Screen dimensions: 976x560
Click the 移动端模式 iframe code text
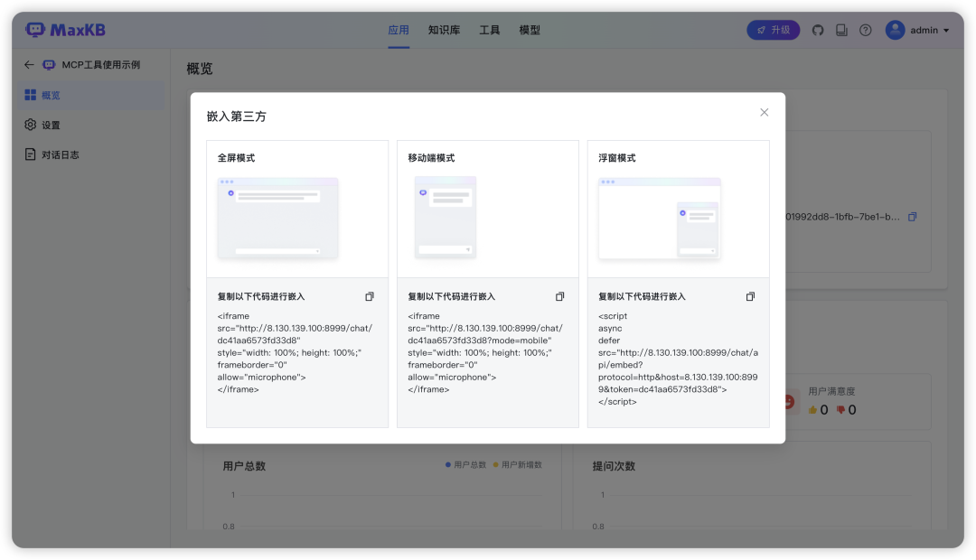coord(485,353)
